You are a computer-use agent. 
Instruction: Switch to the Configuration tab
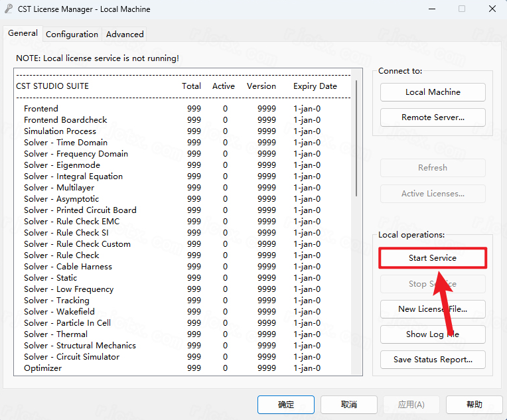click(72, 34)
